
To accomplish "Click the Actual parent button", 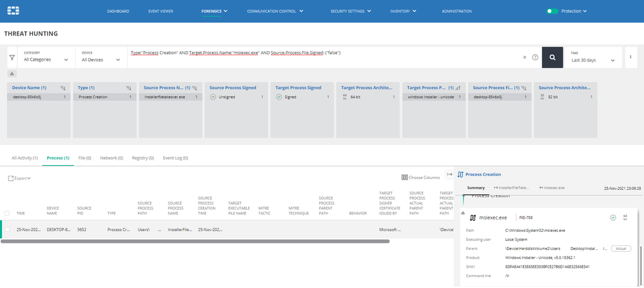I will pos(621,249).
